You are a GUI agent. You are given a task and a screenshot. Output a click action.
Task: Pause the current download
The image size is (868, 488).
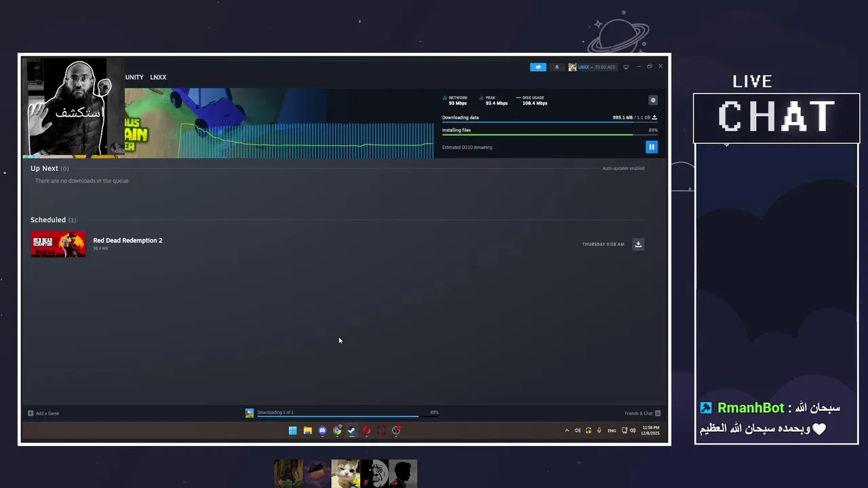652,147
